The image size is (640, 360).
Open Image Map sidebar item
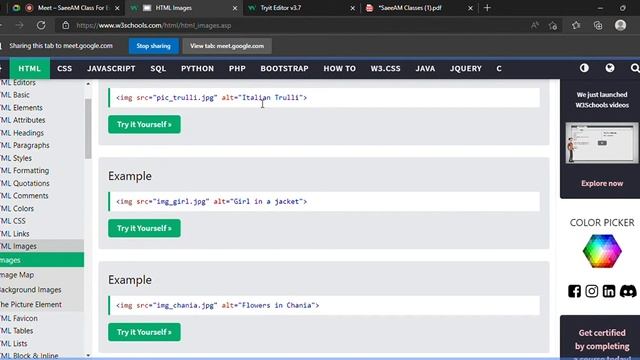[42, 275]
